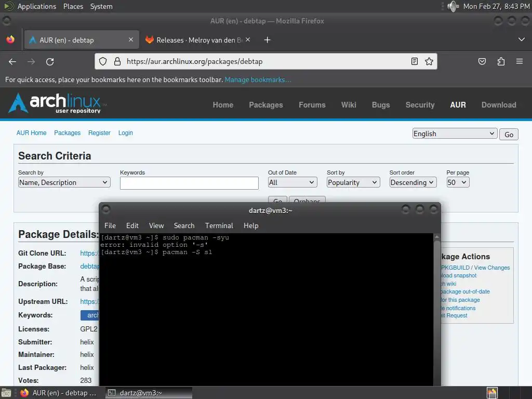This screenshot has width=532, height=399.
Task: Go to Forums in Arch navigation
Action: [312, 105]
